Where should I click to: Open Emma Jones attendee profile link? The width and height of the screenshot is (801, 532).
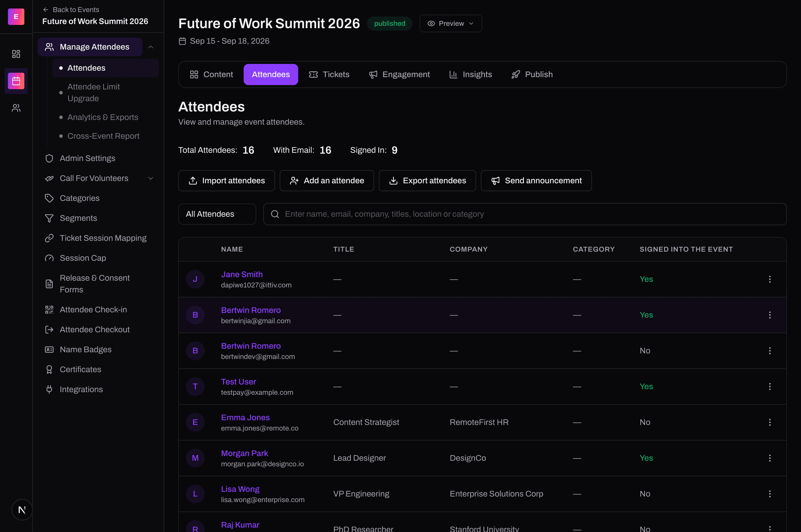[x=245, y=418]
